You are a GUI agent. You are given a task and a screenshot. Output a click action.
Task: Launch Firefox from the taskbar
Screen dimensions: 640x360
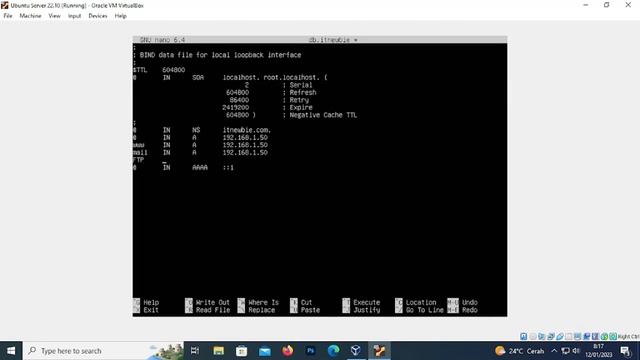287,351
